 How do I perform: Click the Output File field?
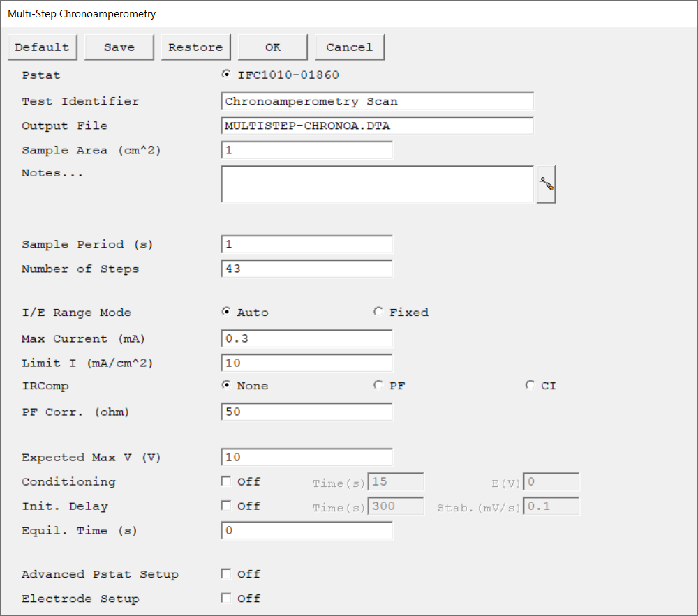[x=377, y=126]
